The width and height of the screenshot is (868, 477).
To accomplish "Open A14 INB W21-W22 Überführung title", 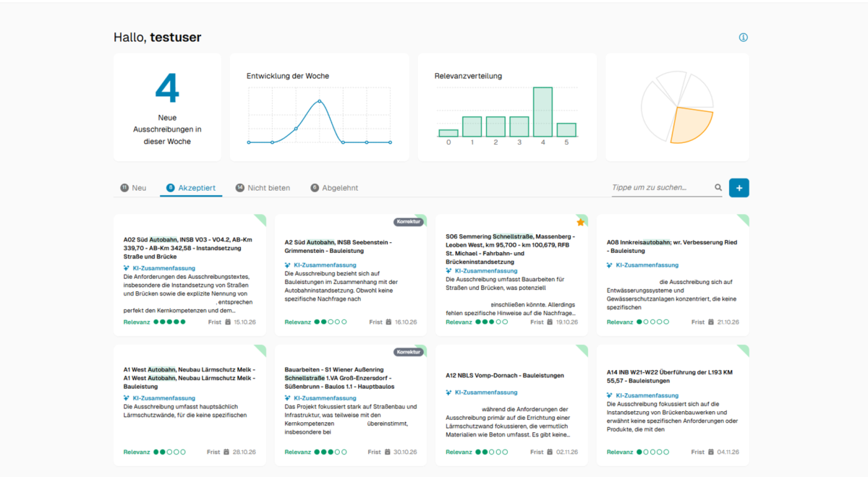I will (x=670, y=377).
